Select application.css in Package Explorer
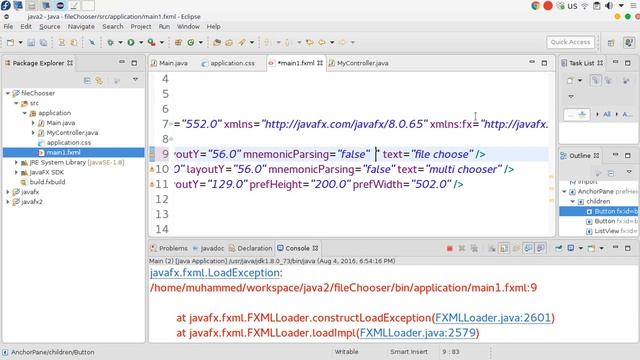 68,142
